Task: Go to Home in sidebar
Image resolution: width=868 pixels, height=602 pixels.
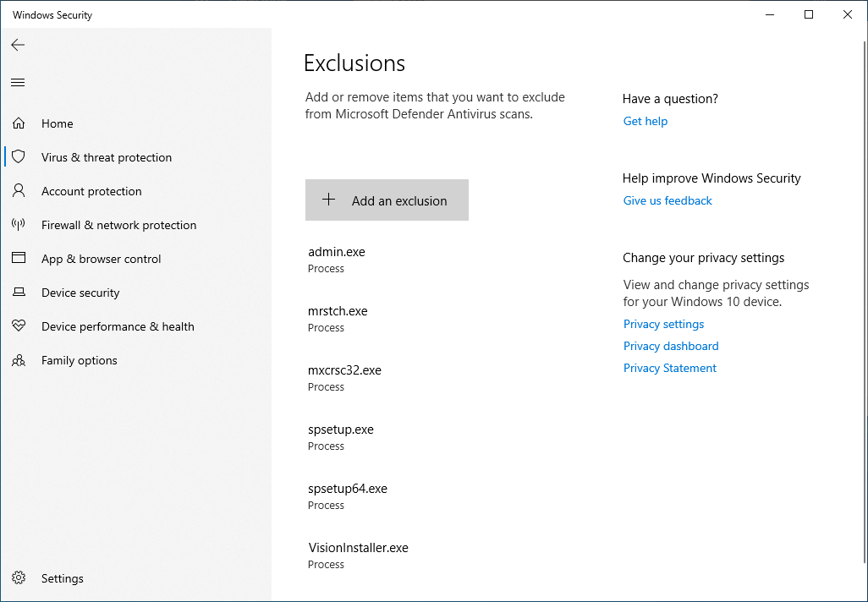Action: 57,123
